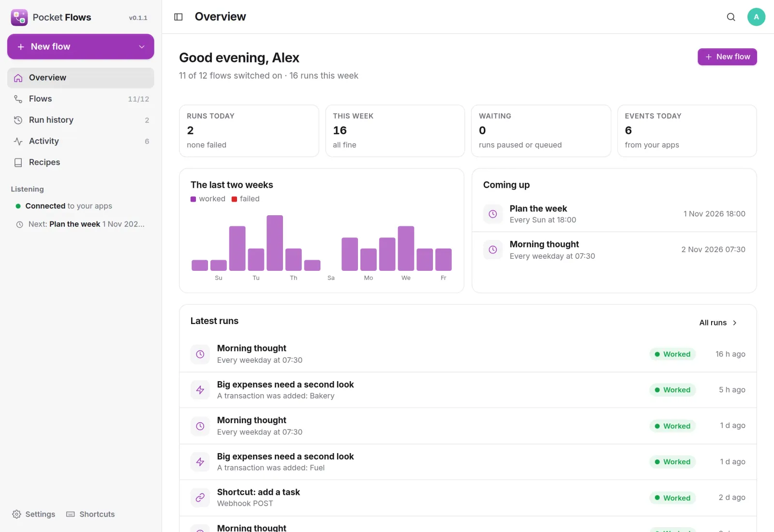Image resolution: width=774 pixels, height=532 pixels.
Task: Open the This Week stat card
Action: [395, 131]
